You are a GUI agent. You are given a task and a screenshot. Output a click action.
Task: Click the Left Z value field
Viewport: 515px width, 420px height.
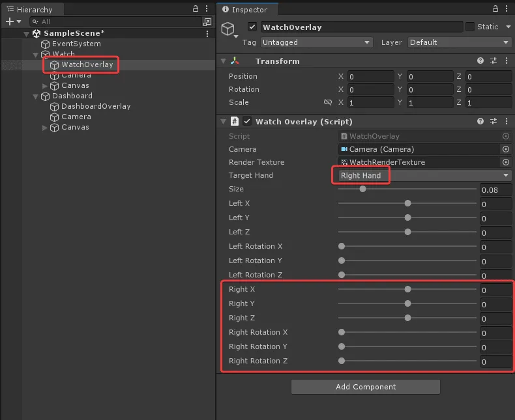pos(495,233)
